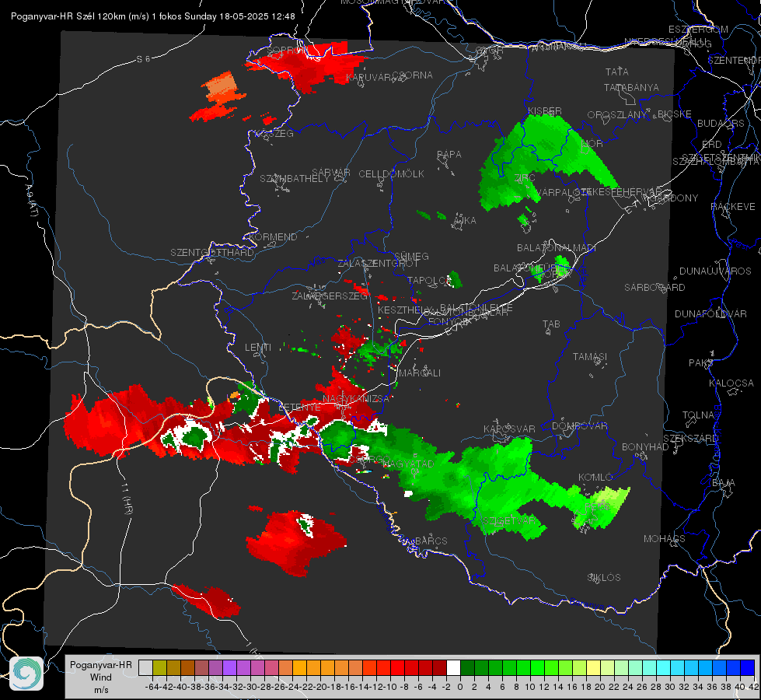Click the SARVAR city label
The width and height of the screenshot is (761, 700).
(331, 173)
